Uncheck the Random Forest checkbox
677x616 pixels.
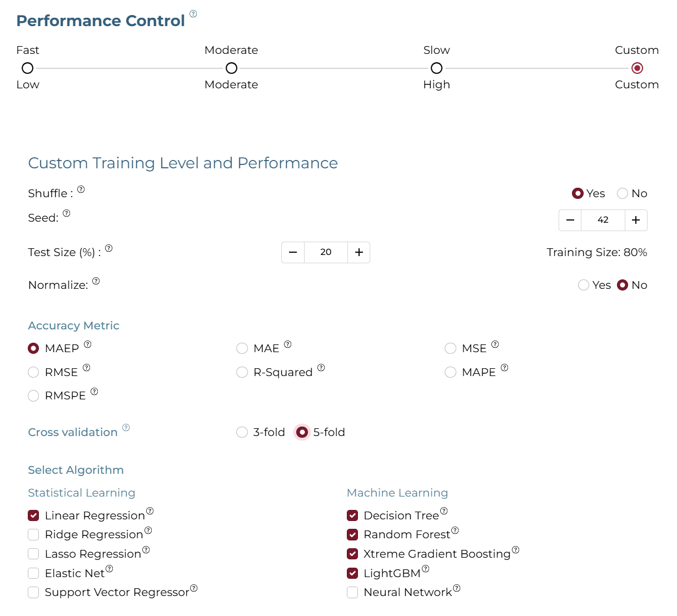[352, 534]
